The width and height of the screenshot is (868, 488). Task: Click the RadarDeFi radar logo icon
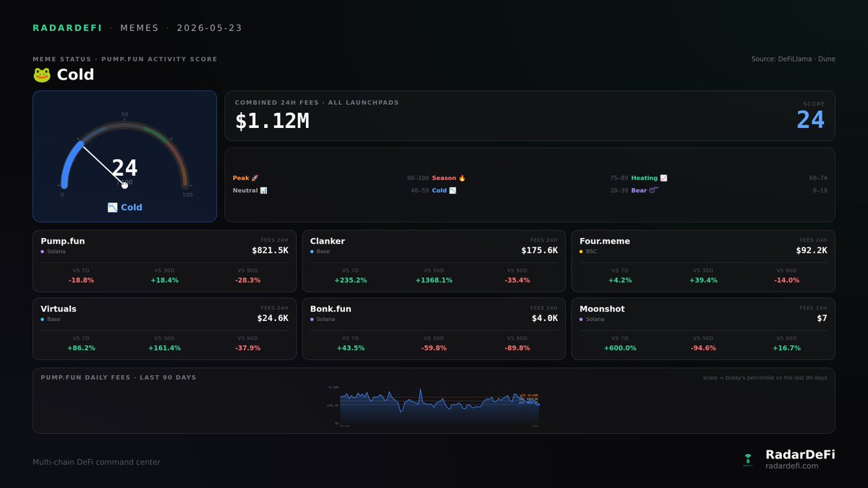tap(748, 459)
